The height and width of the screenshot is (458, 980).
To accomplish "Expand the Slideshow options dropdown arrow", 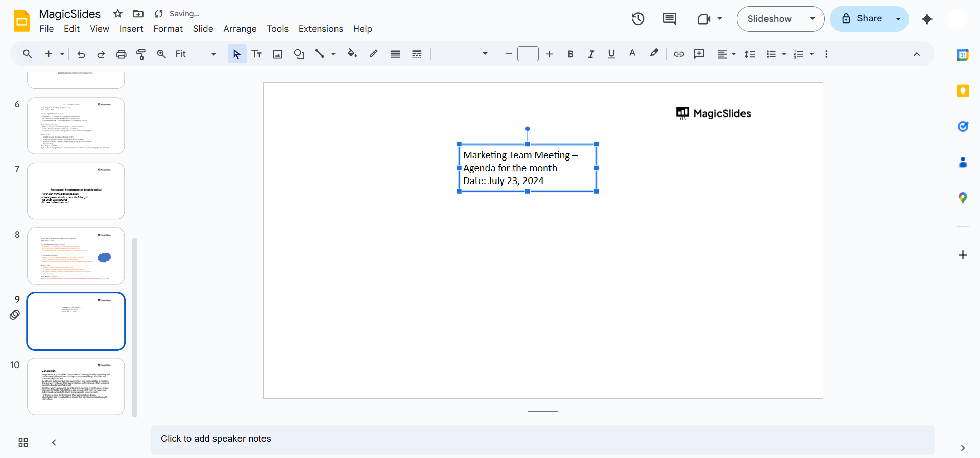I will point(812,19).
